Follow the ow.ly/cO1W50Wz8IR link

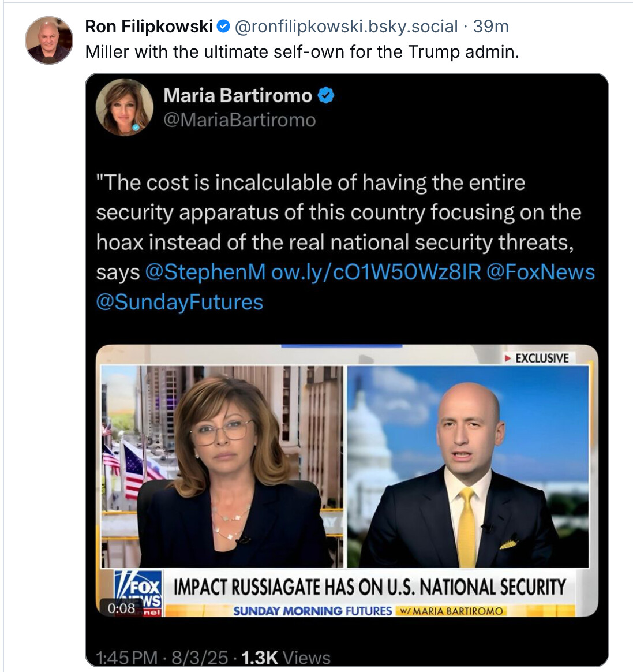(376, 272)
